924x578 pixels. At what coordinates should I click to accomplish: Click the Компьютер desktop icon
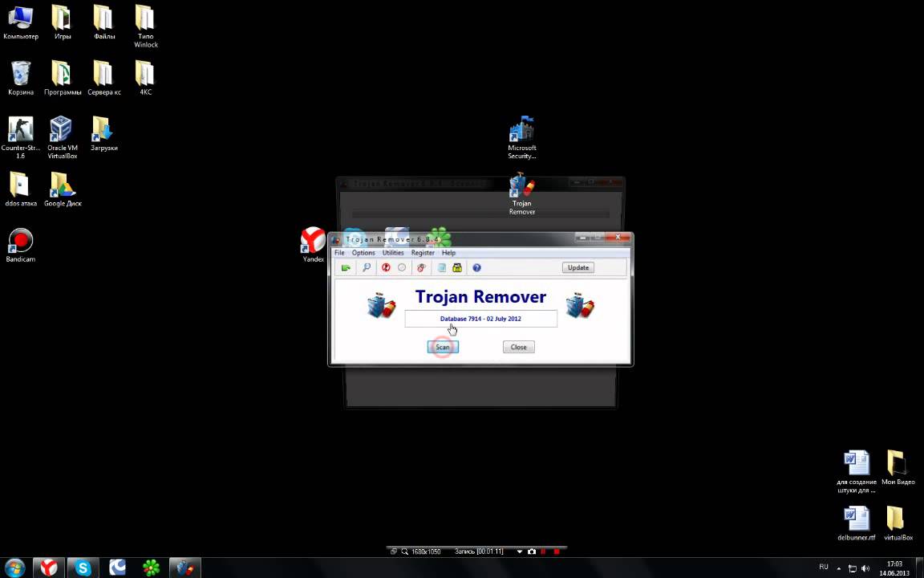pos(21,22)
